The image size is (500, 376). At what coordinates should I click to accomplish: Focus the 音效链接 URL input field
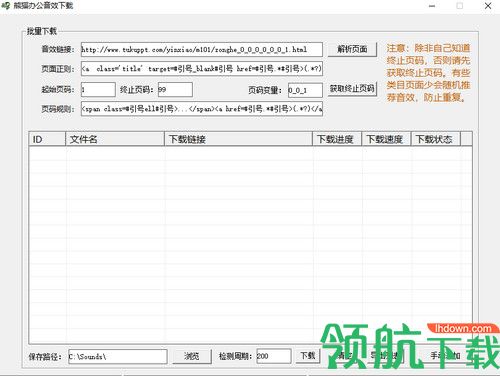pos(202,49)
